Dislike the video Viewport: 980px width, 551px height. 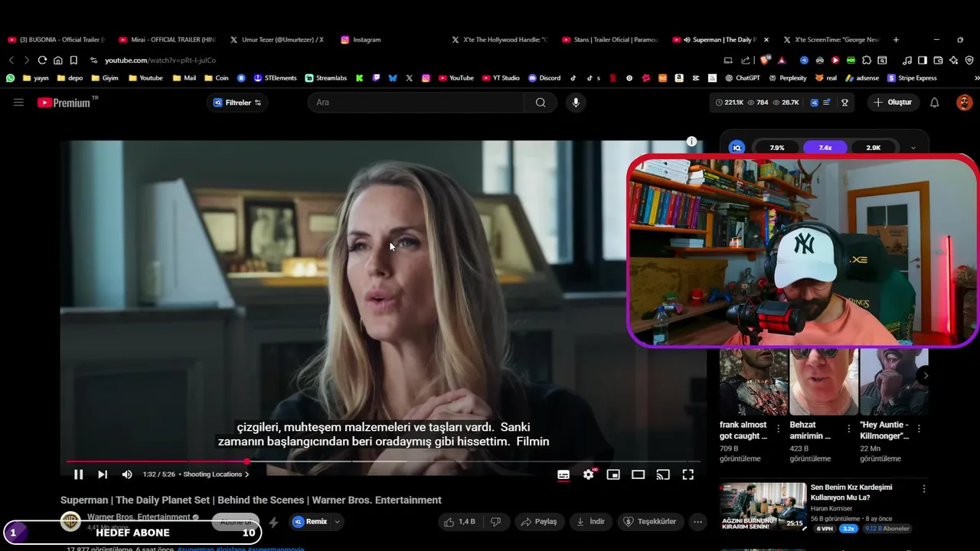tap(496, 522)
